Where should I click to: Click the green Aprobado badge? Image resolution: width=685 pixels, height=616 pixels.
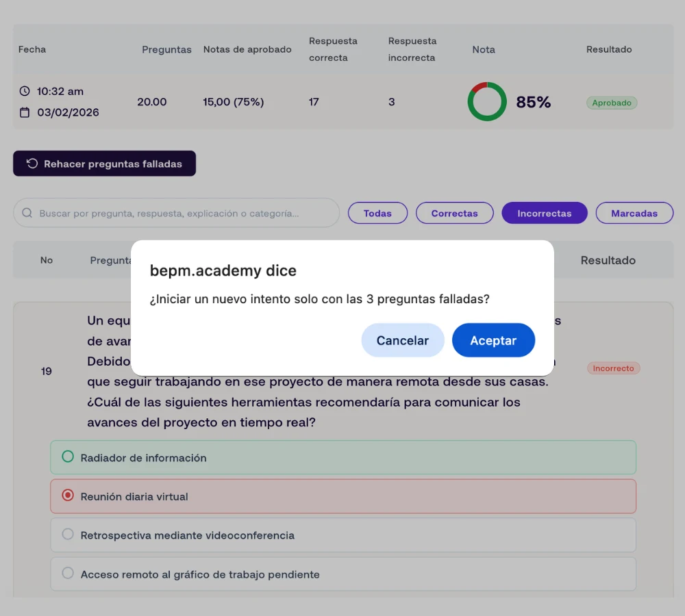point(612,103)
